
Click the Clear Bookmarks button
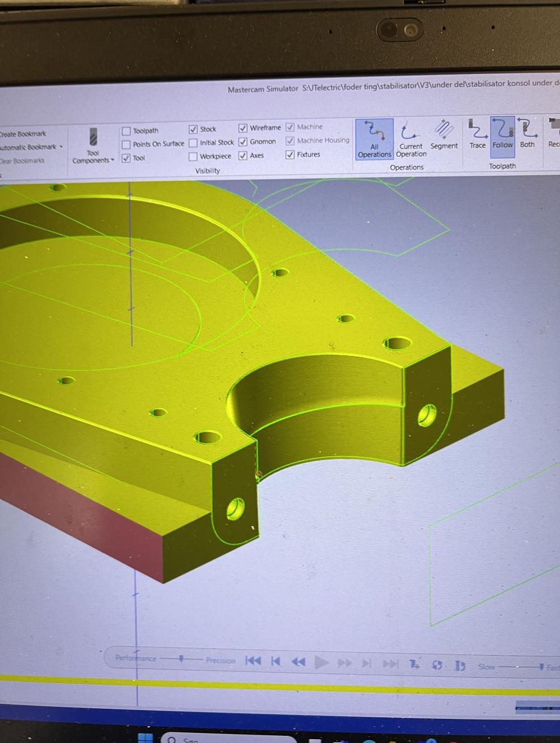(22, 161)
